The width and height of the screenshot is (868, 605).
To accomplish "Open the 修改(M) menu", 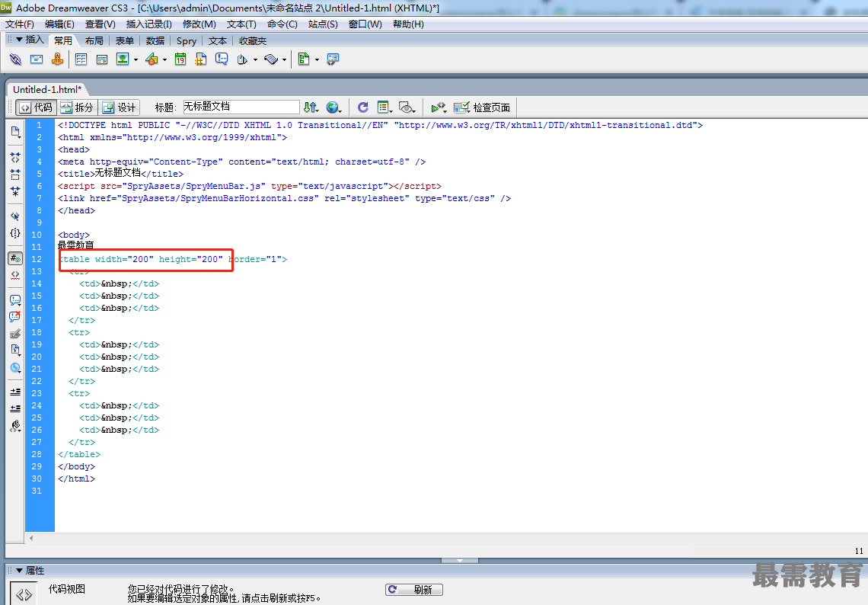I will 199,24.
